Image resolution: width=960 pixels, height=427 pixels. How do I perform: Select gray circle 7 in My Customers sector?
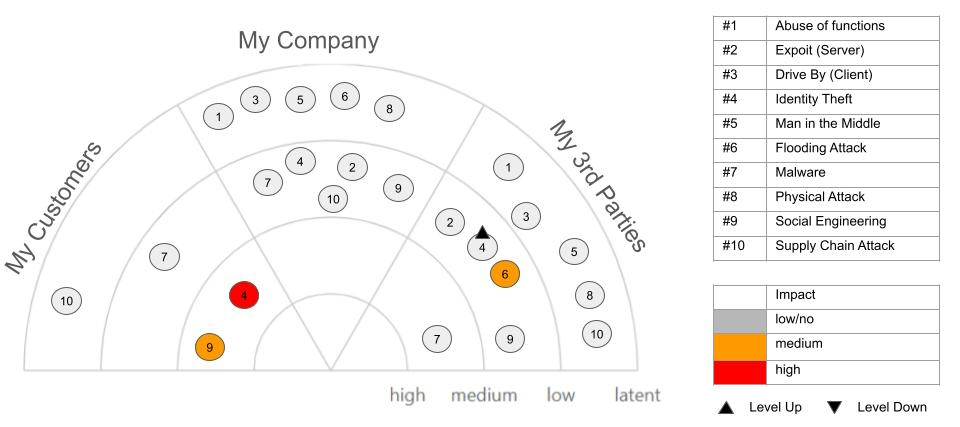pyautogui.click(x=164, y=257)
